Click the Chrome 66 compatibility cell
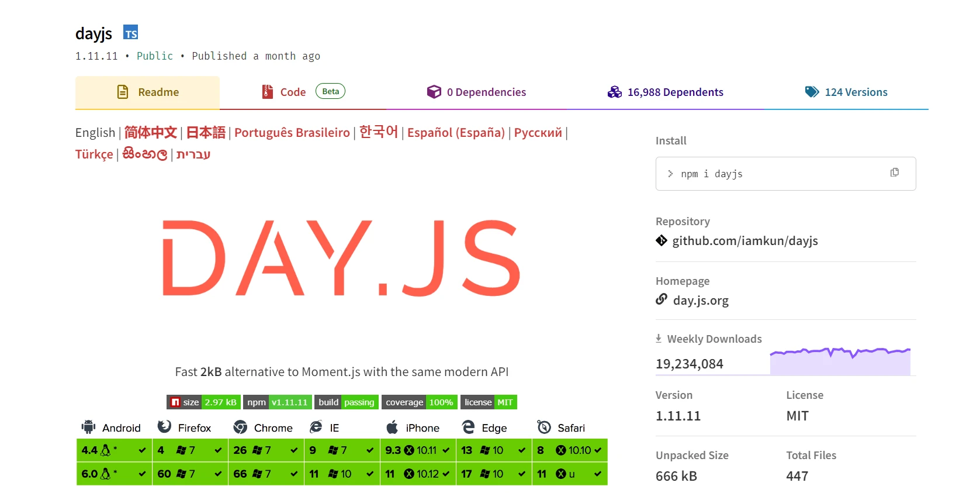This screenshot has width=980, height=493. (x=266, y=474)
